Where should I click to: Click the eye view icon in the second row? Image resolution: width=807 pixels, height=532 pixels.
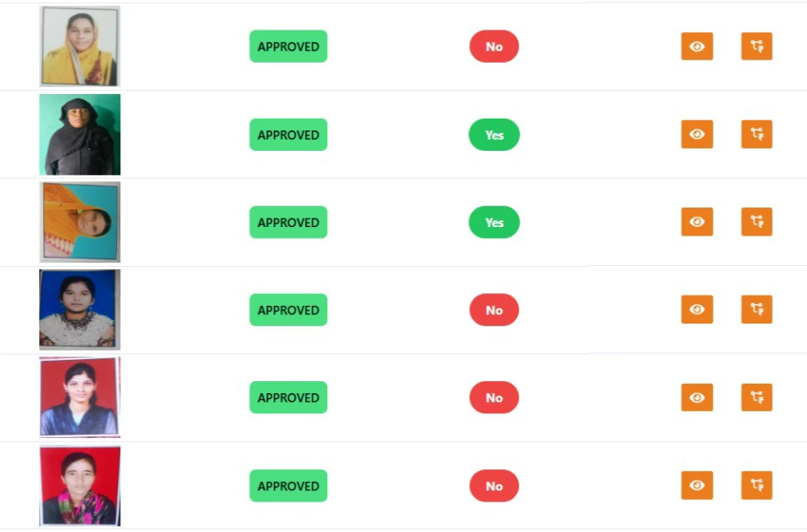[697, 135]
